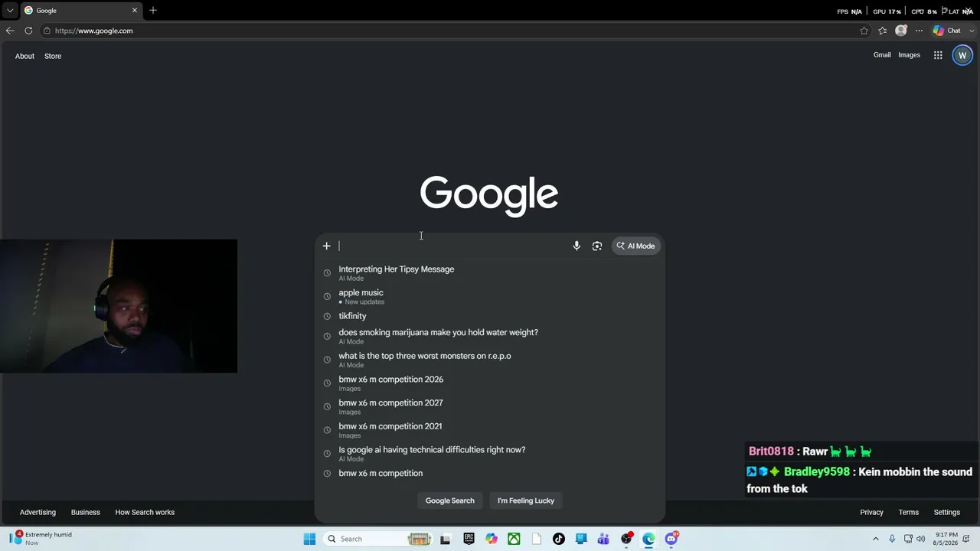Viewport: 980px width, 551px height.
Task: Show hidden system tray icons
Action: [877, 539]
